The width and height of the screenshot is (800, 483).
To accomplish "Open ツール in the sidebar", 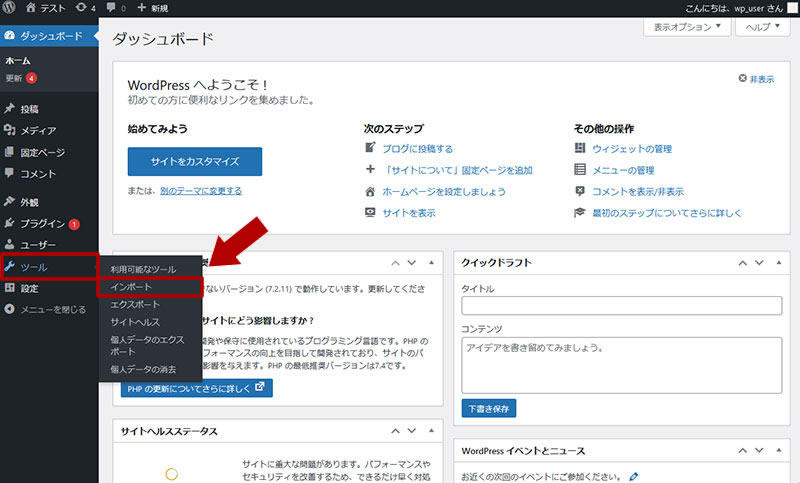I will click(49, 267).
